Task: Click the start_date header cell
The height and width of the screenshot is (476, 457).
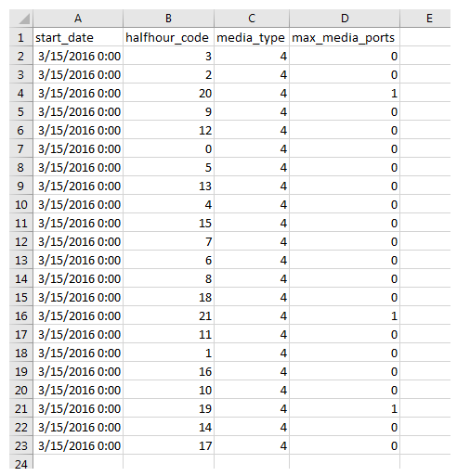Action: pyautogui.click(x=78, y=37)
